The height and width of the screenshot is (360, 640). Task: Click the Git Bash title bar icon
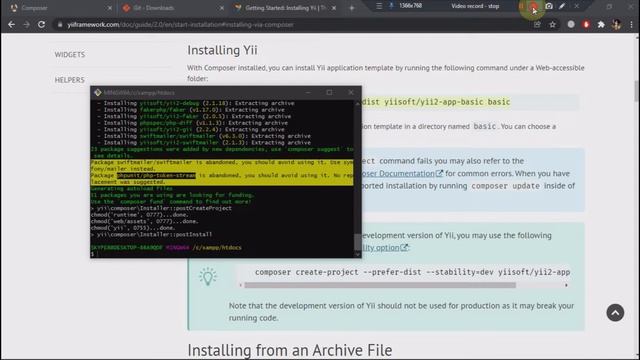pyautogui.click(x=98, y=93)
